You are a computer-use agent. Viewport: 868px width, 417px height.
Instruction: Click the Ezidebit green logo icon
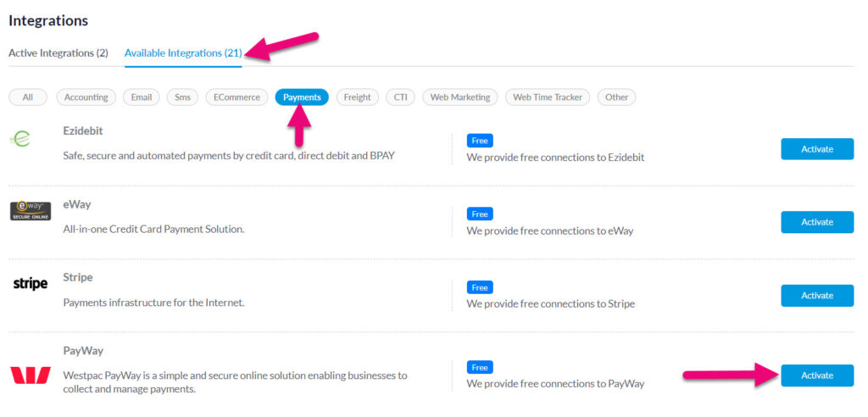[20, 138]
